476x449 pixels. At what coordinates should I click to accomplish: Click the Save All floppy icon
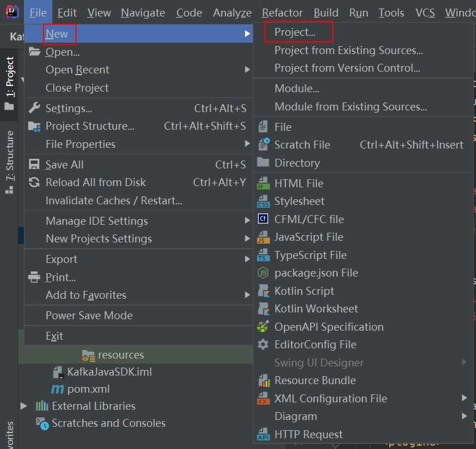coord(34,164)
